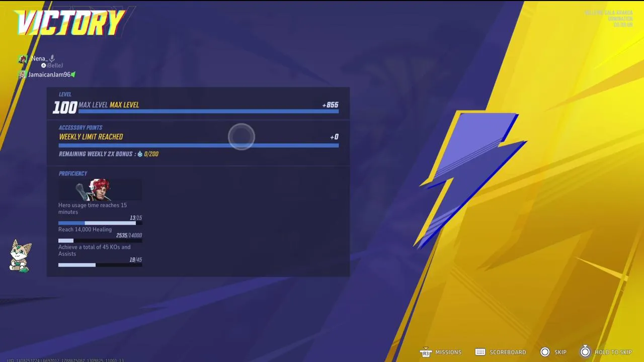Viewport: 644px width, 362px height.
Task: Click the Accessory Points progress bar
Action: pos(199,145)
